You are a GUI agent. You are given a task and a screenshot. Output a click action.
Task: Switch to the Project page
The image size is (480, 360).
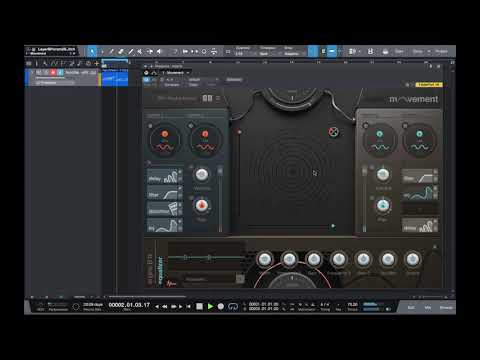442,51
